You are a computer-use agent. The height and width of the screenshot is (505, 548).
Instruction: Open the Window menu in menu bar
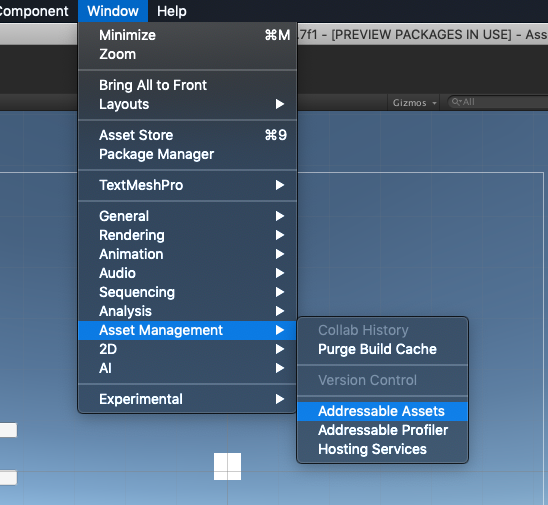[x=113, y=11]
